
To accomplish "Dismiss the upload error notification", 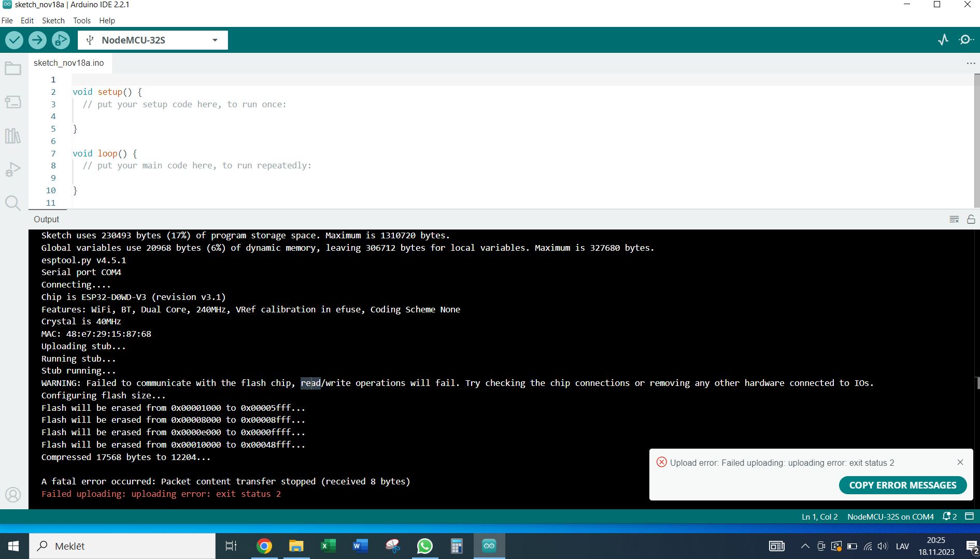I will click(x=960, y=462).
